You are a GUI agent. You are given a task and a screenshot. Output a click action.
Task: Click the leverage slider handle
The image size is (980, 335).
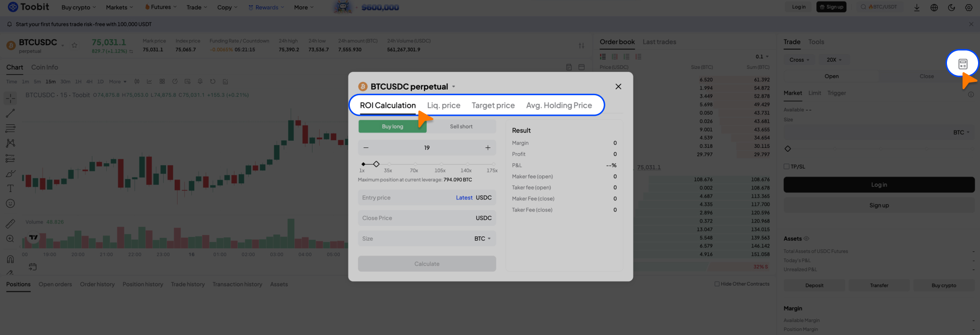click(376, 164)
